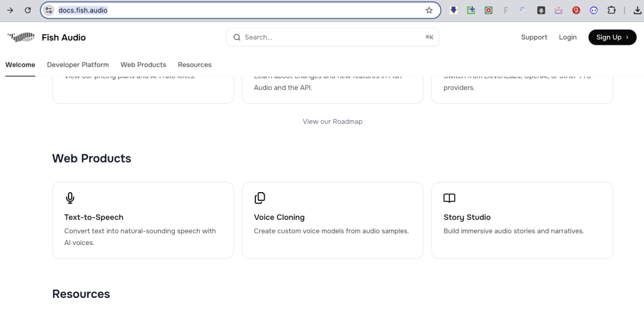Click the Fish Audio waveform logo
644x313 pixels.
pyautogui.click(x=21, y=37)
